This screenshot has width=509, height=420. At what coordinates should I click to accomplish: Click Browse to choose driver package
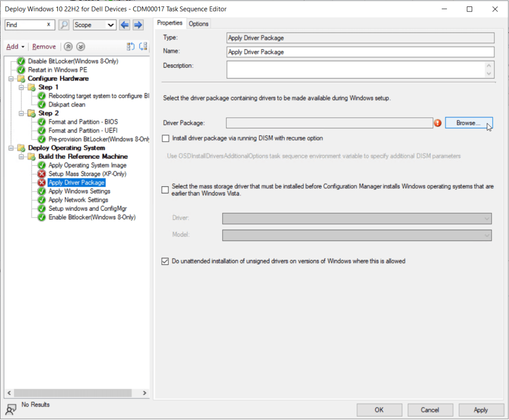pyautogui.click(x=468, y=123)
